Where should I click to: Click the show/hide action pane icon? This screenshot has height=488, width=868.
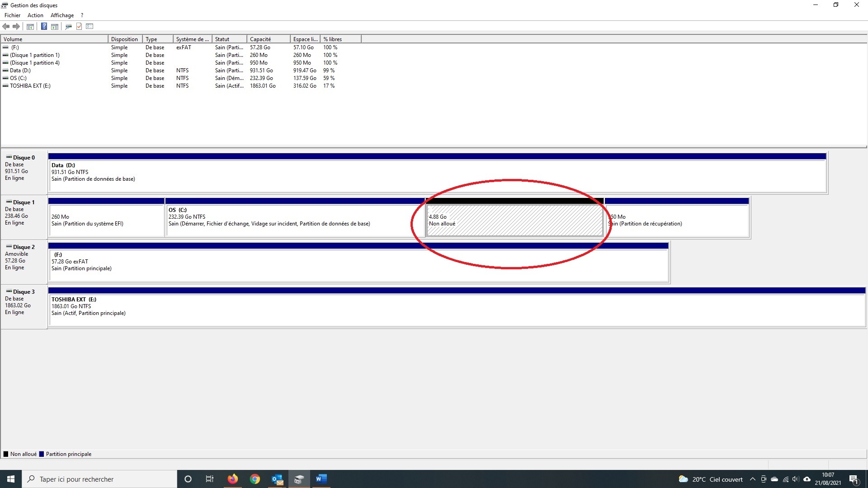[x=55, y=27]
